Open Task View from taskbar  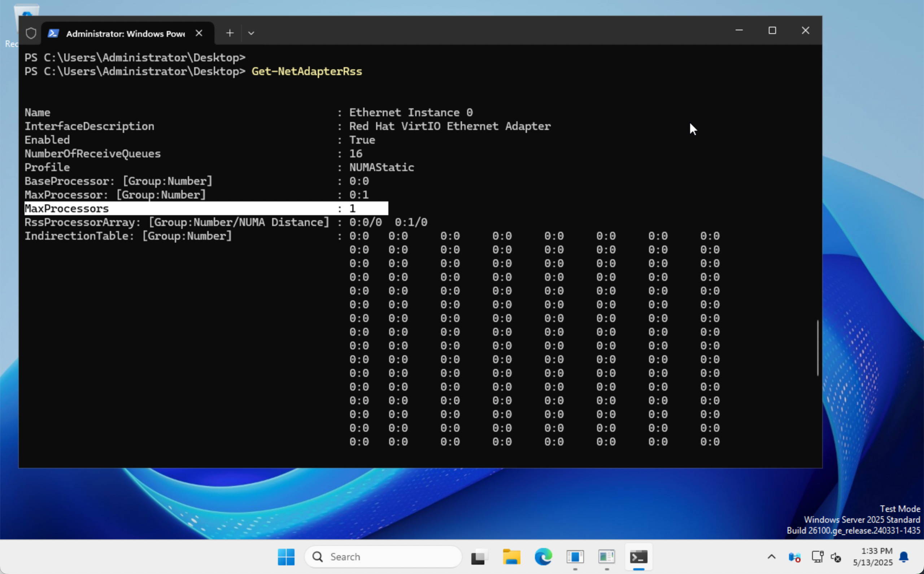(479, 557)
